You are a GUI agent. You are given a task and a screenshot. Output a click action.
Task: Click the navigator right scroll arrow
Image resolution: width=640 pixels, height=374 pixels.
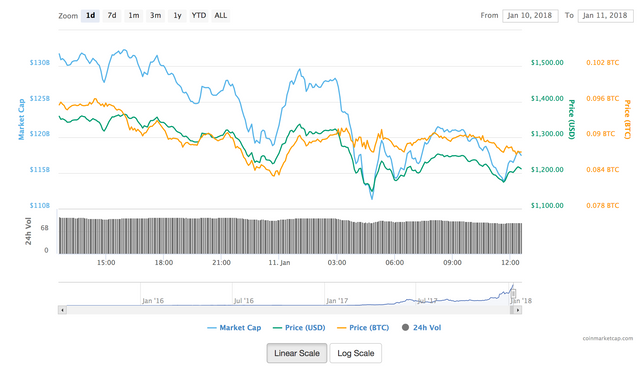pyautogui.click(x=518, y=310)
